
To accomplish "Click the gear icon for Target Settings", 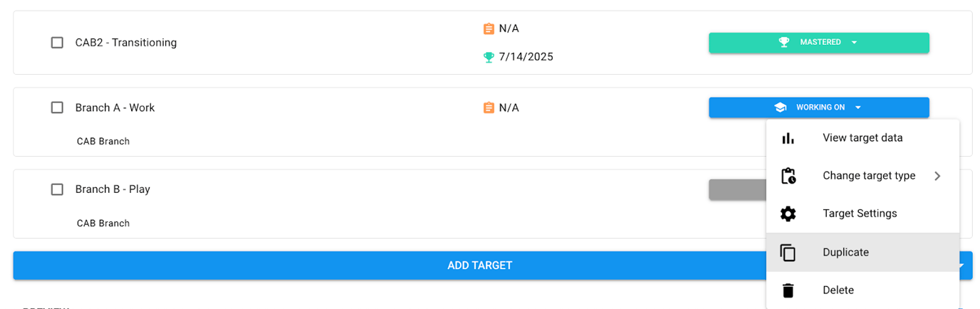I will (x=788, y=214).
